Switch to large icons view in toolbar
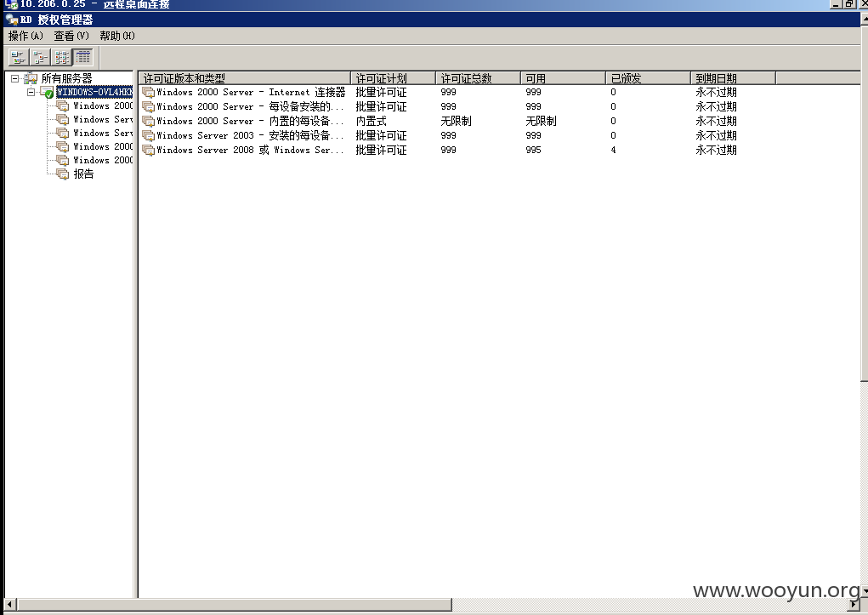 coord(18,57)
